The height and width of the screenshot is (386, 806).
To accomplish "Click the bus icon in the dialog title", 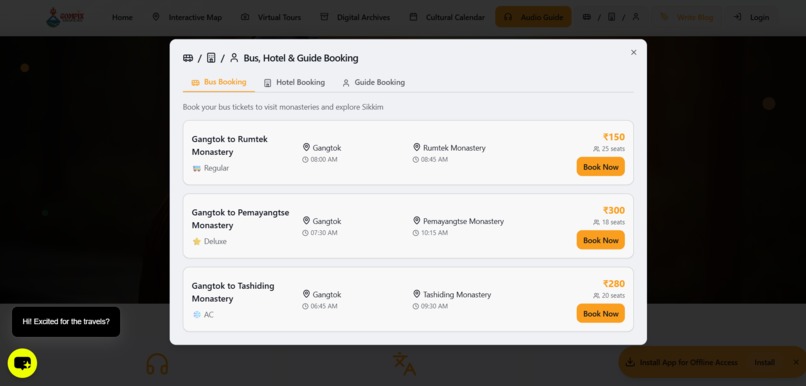I will pos(188,58).
